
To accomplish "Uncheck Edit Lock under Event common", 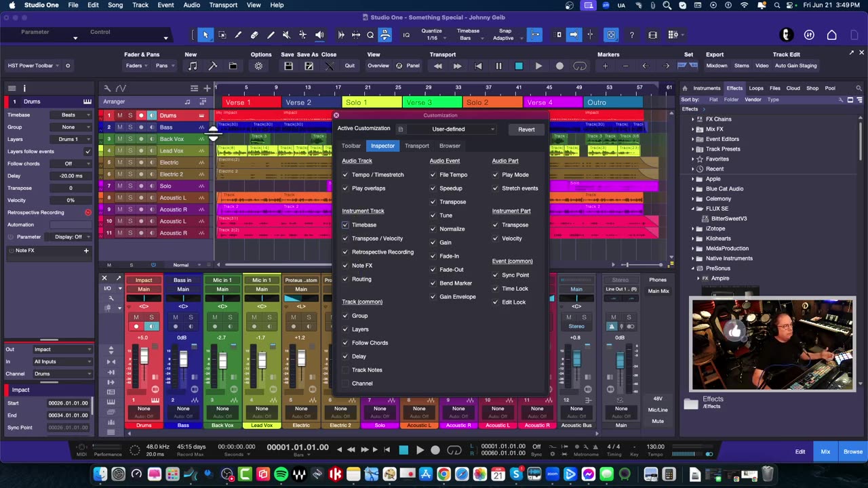I will click(x=495, y=302).
